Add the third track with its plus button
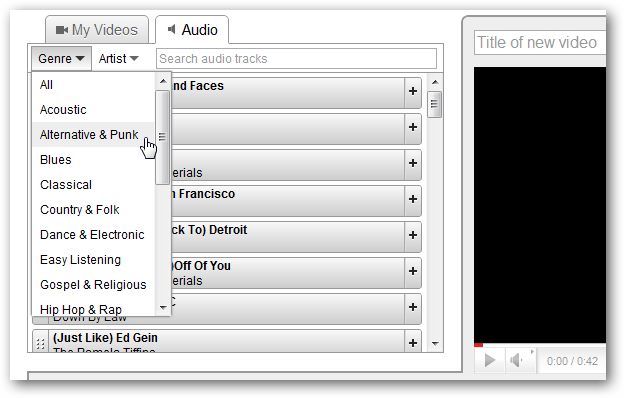 [x=413, y=163]
